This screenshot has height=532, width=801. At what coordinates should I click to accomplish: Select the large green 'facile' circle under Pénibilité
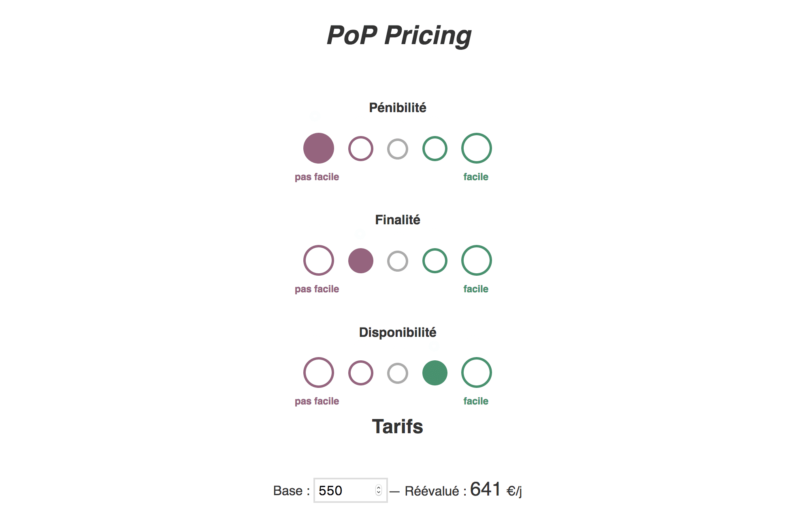tap(477, 148)
